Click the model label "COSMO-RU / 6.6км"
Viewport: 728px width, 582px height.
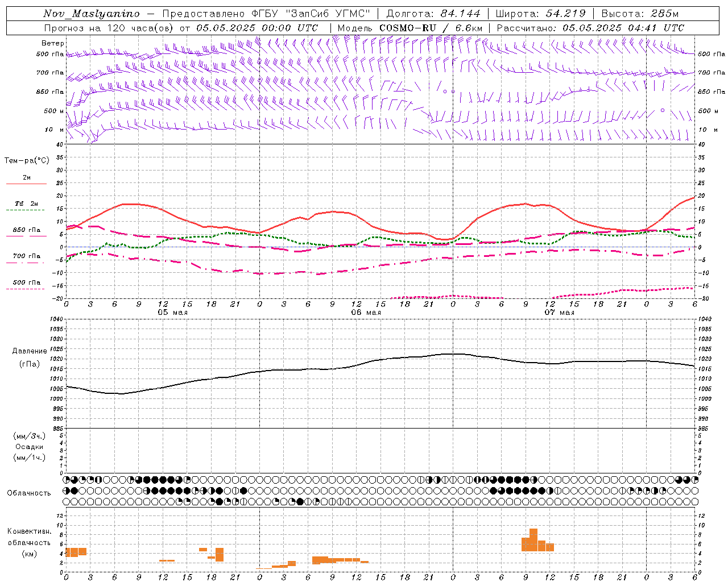(432, 28)
